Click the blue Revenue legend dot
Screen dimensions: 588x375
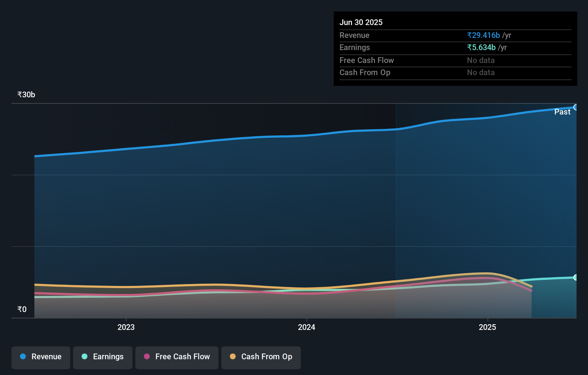click(23, 356)
